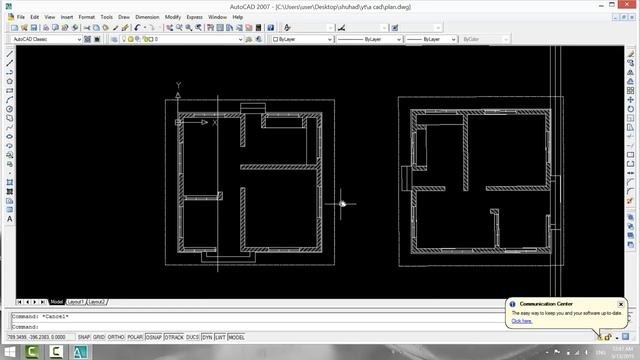
Task: Select the Rectangle draw tool
Action: [x=9, y=91]
